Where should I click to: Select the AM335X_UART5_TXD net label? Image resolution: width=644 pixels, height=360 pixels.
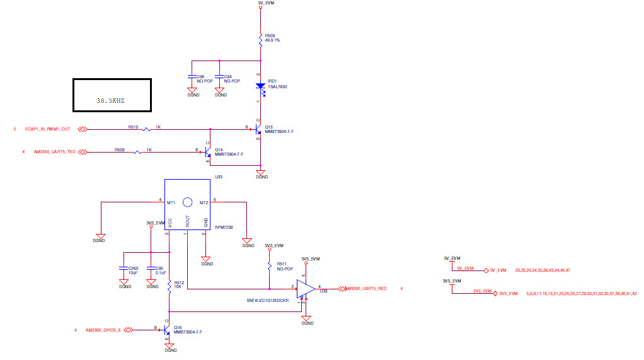(x=55, y=152)
